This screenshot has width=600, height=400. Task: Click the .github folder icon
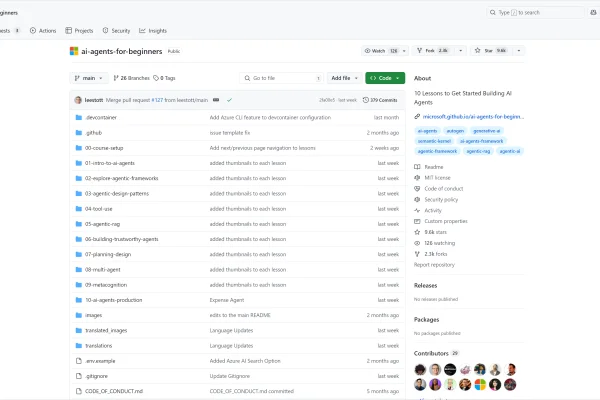click(79, 133)
